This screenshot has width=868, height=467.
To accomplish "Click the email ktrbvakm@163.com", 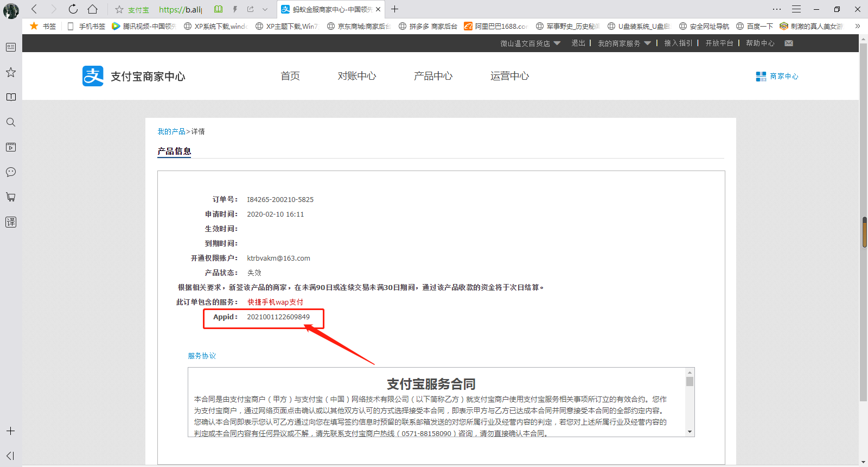I will tap(278, 258).
